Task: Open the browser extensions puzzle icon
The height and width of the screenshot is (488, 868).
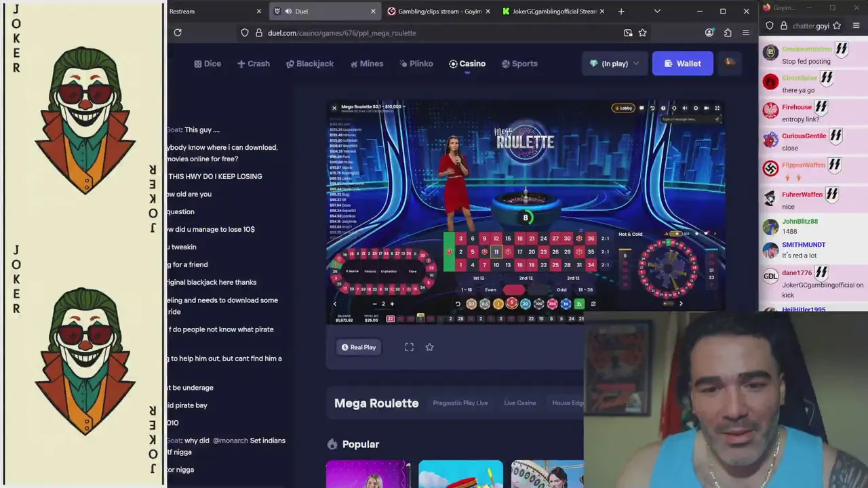Action: coord(728,33)
